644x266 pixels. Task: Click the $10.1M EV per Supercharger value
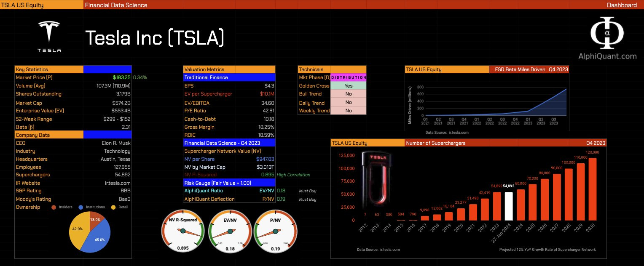coord(267,94)
